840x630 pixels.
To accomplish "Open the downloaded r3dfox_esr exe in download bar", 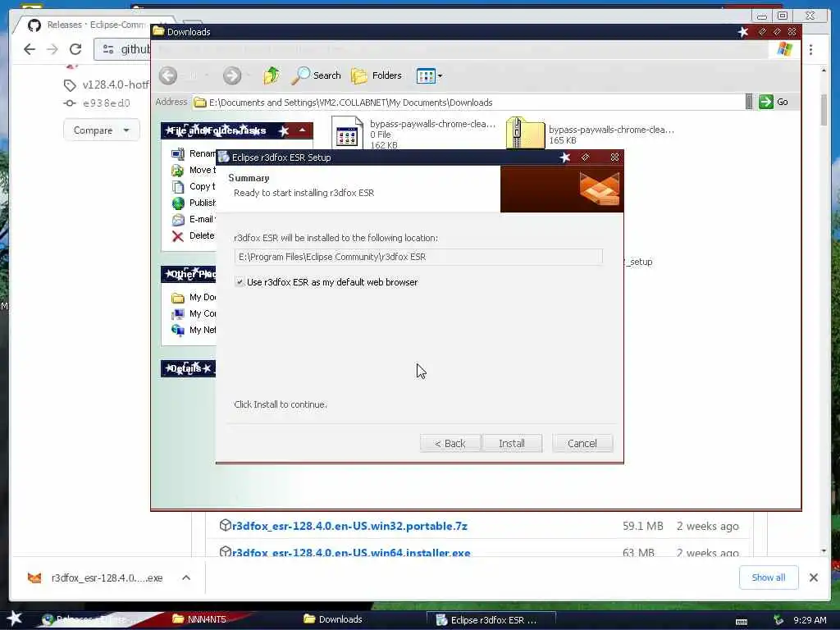I will (x=97, y=577).
